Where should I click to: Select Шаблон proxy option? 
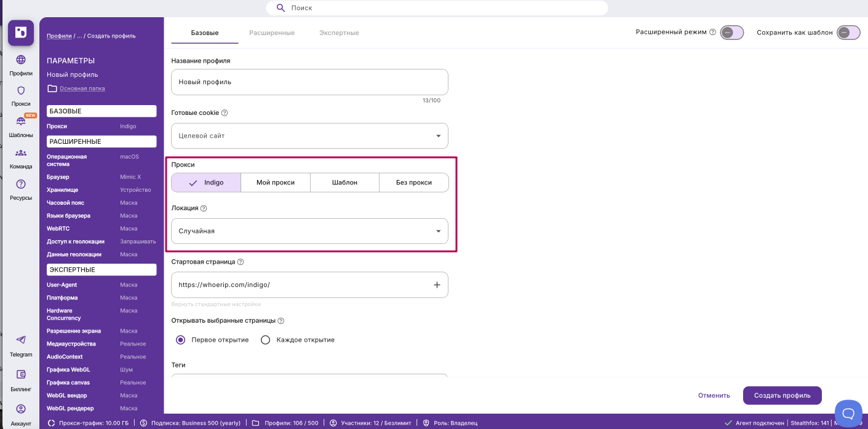344,183
